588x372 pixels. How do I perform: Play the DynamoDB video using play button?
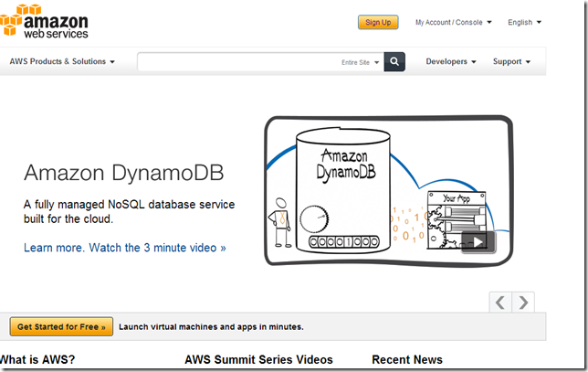[x=478, y=242]
